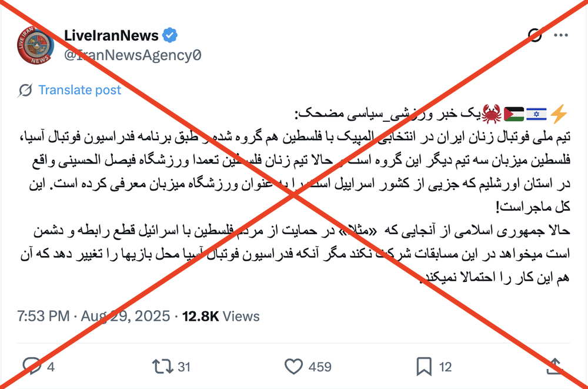Click the lightning bolt emoji in the post
This screenshot has width=588, height=389.
[x=559, y=114]
